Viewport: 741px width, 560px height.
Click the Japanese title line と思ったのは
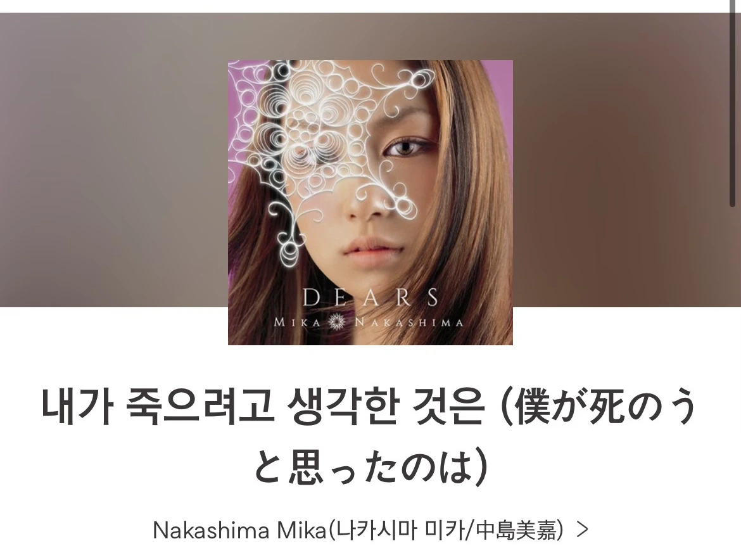[x=370, y=468]
